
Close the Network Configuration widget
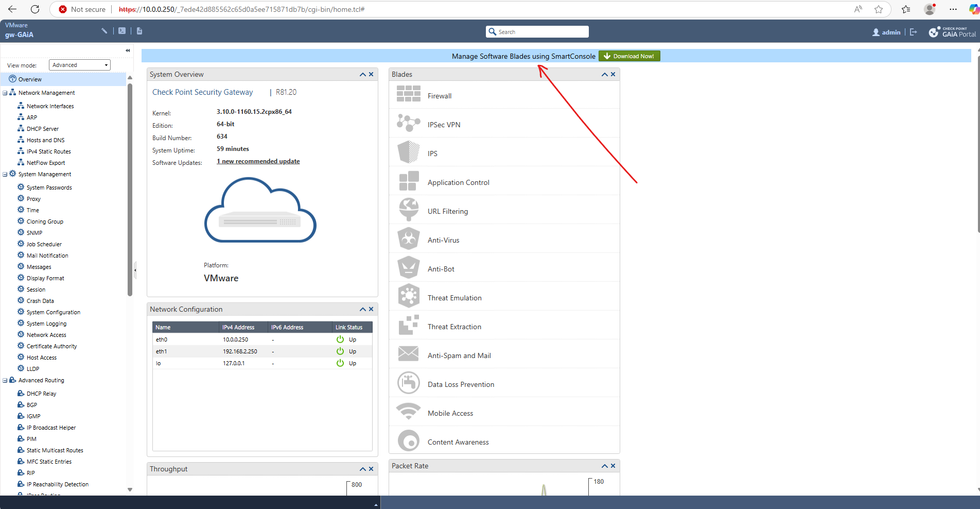tap(371, 310)
